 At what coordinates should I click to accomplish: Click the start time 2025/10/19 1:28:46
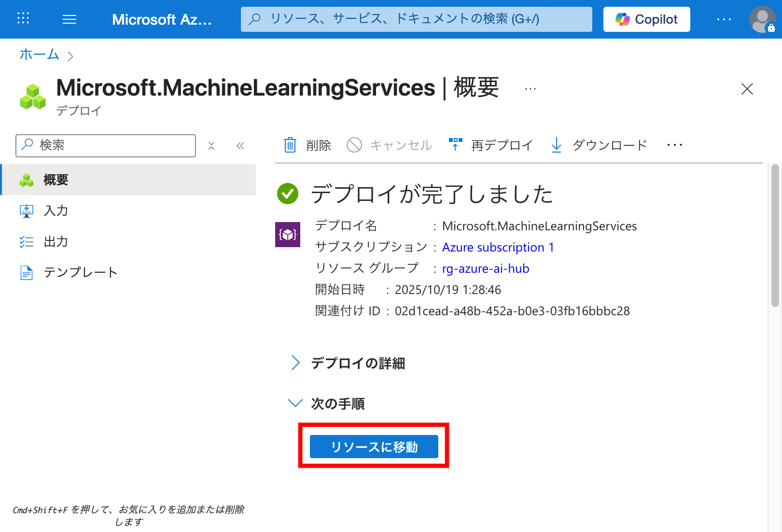pyautogui.click(x=448, y=290)
